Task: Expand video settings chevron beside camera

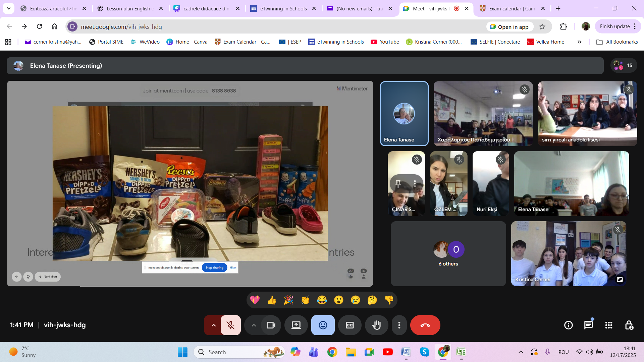Action: 254,325
